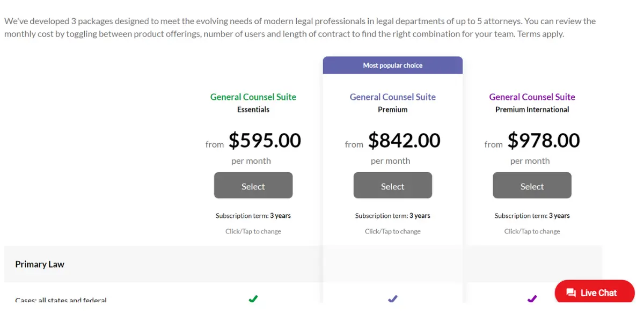Click 'Click/Tap to change' under Premium
The image size is (644, 322).
393,231
